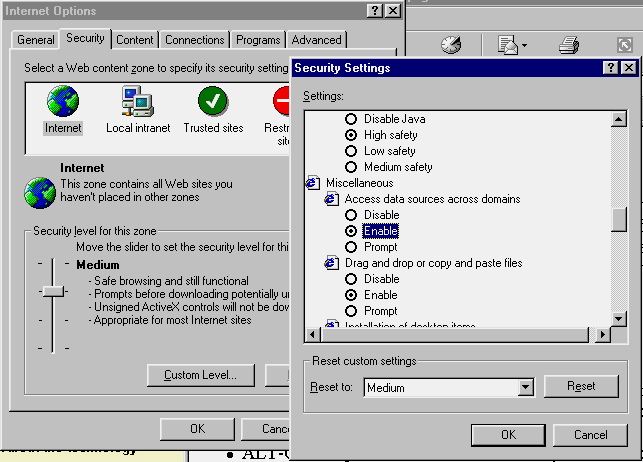The image size is (643, 462).
Task: Choose the Trusted sites checkmark icon
Action: coord(213,102)
